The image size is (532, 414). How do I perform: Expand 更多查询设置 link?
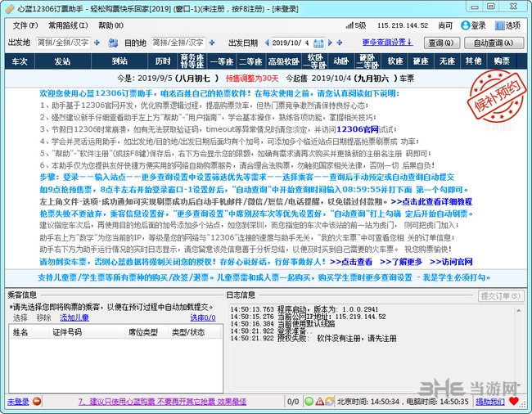(387, 43)
